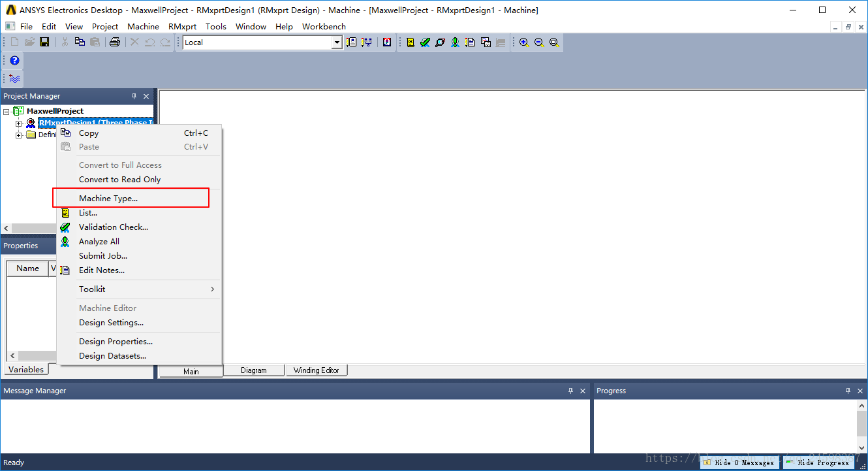The width and height of the screenshot is (868, 471).
Task: Click Project Manager horizontal scrollbar left arrow
Action: click(7, 228)
